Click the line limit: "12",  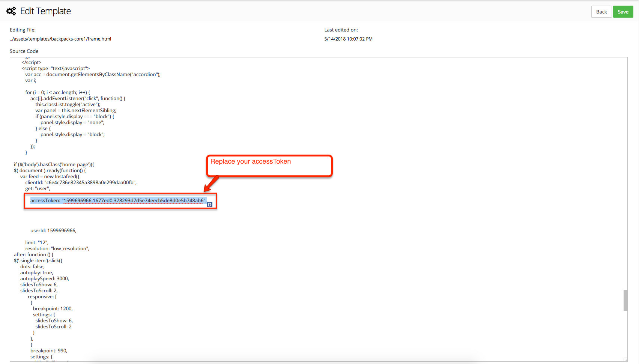(37, 243)
